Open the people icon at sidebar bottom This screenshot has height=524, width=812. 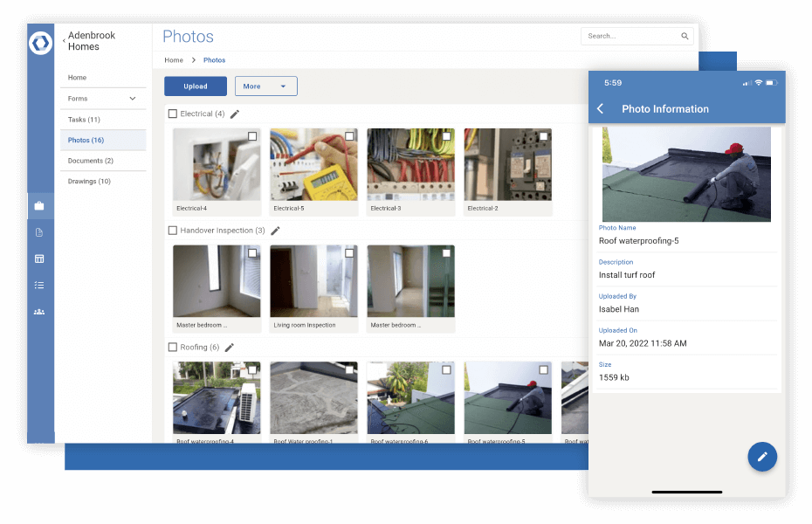point(40,311)
